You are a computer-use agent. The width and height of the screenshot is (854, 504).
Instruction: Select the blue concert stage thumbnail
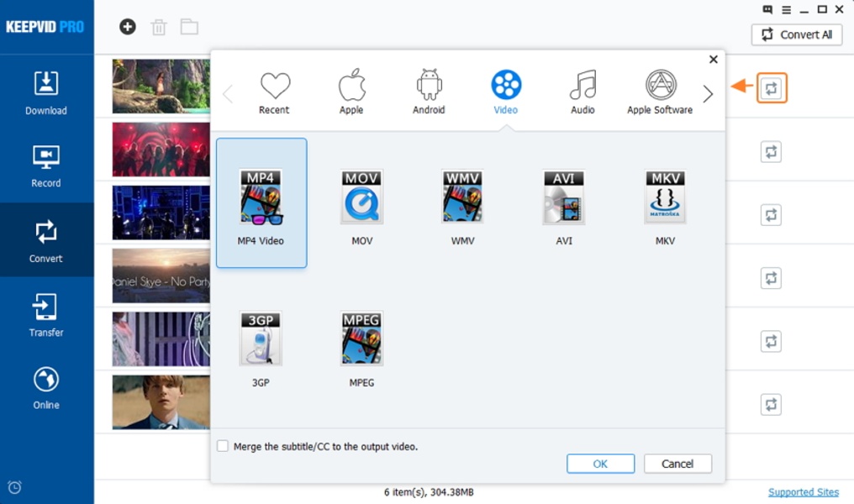click(x=161, y=213)
